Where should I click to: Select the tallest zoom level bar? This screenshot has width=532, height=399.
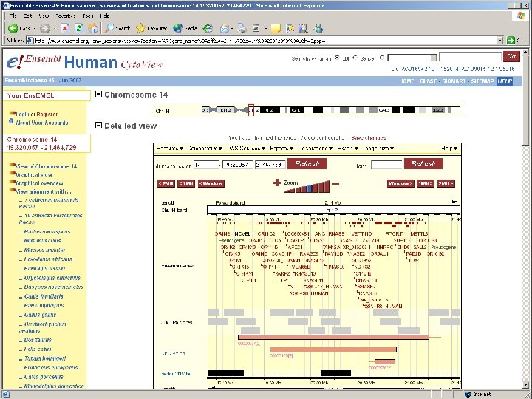pyautogui.click(x=327, y=187)
